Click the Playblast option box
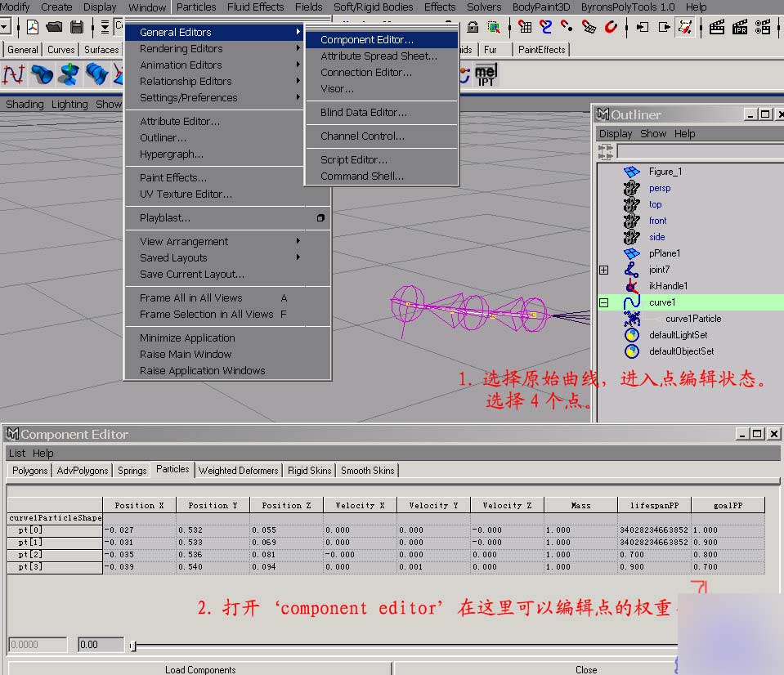The height and width of the screenshot is (675, 784). pos(320,217)
